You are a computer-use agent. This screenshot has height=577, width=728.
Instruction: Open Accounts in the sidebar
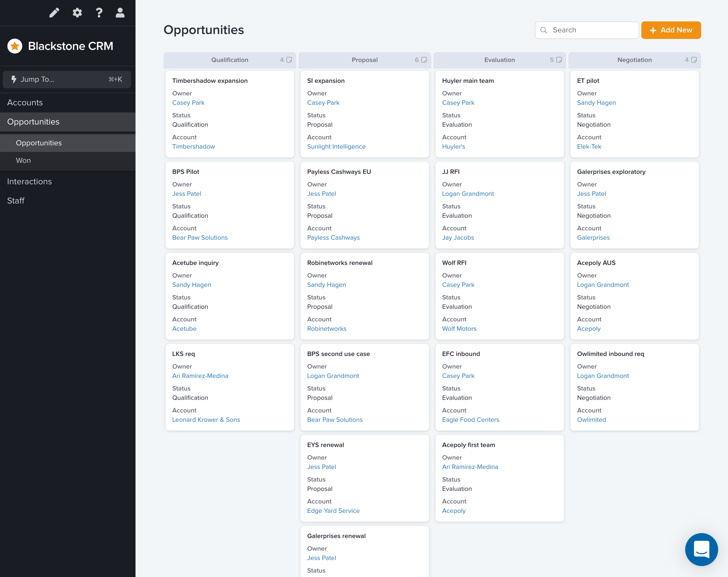pyautogui.click(x=67, y=103)
